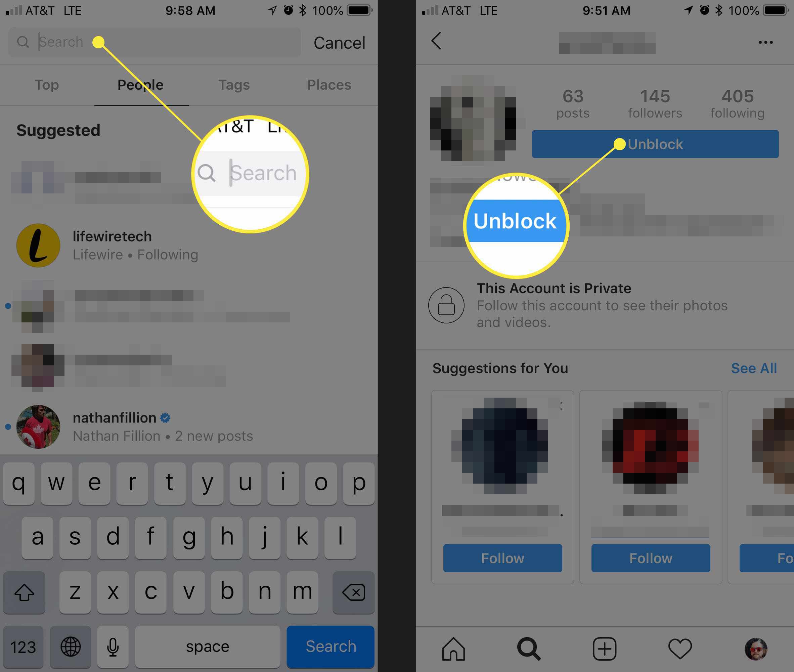
Task: Select the People tab in search
Action: click(x=140, y=84)
